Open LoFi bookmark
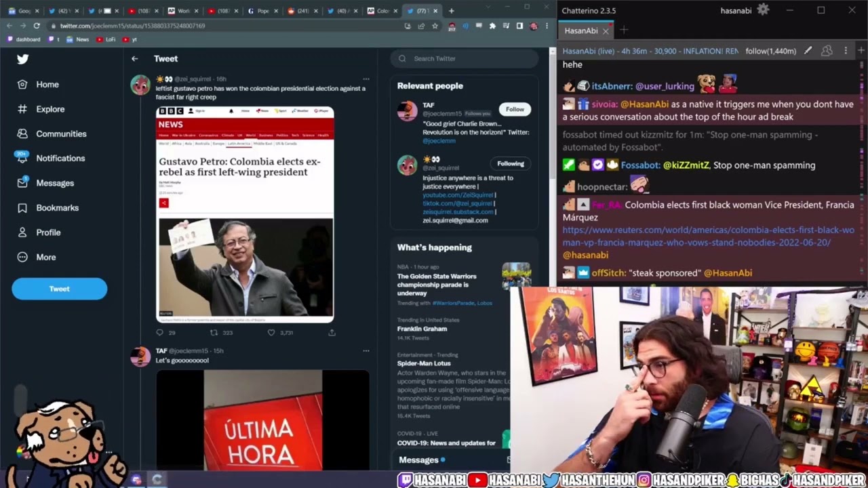The width and height of the screenshot is (868, 488). [106, 39]
